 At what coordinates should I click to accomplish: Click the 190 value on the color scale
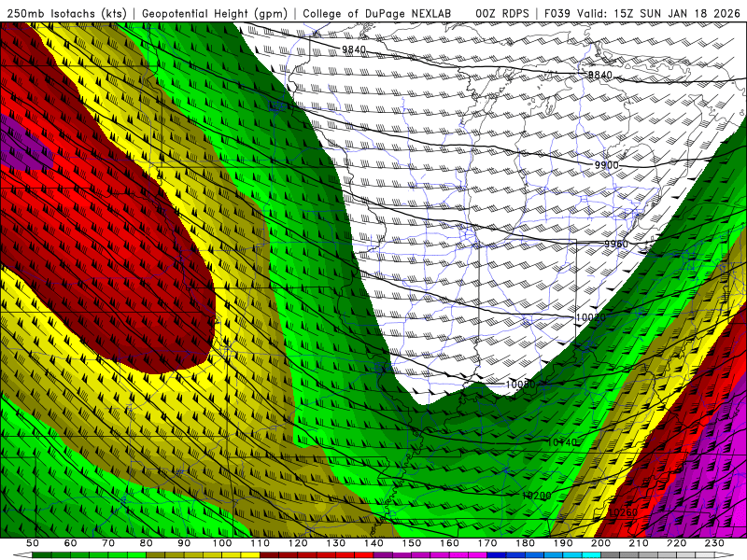(563, 543)
